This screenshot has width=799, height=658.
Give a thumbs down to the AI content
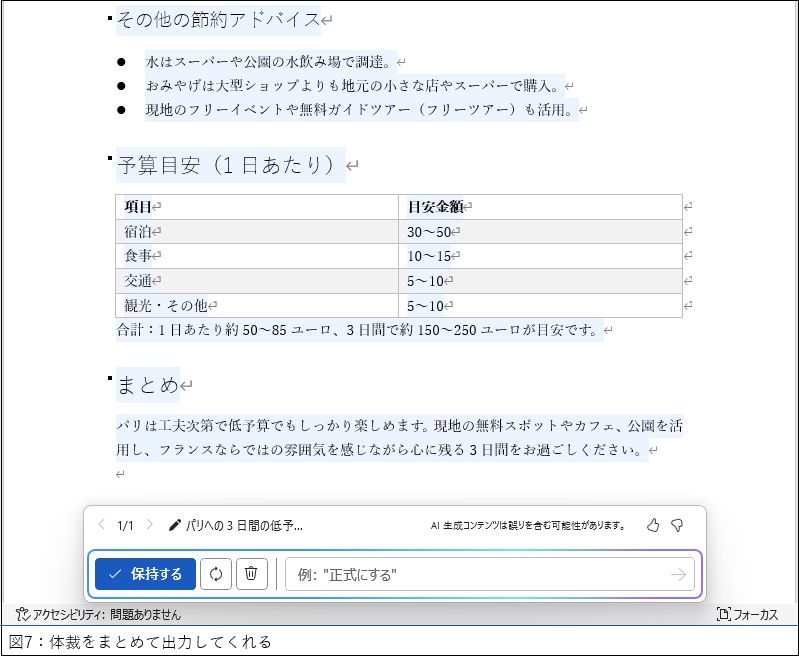click(677, 525)
